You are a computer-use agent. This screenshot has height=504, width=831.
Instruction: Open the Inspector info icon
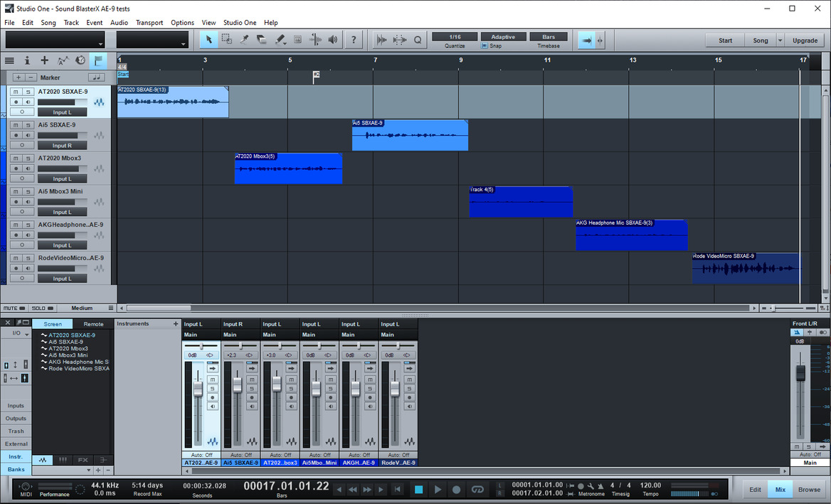pos(27,60)
